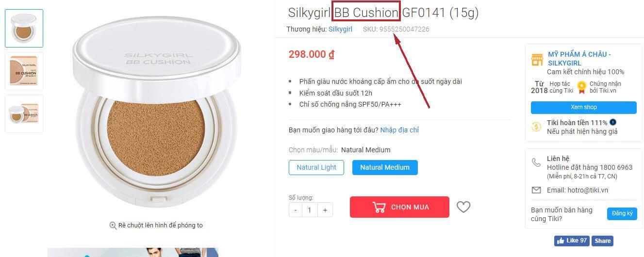The image size is (644, 257).
Task: Click the shop storefront icon
Action: 537,60
